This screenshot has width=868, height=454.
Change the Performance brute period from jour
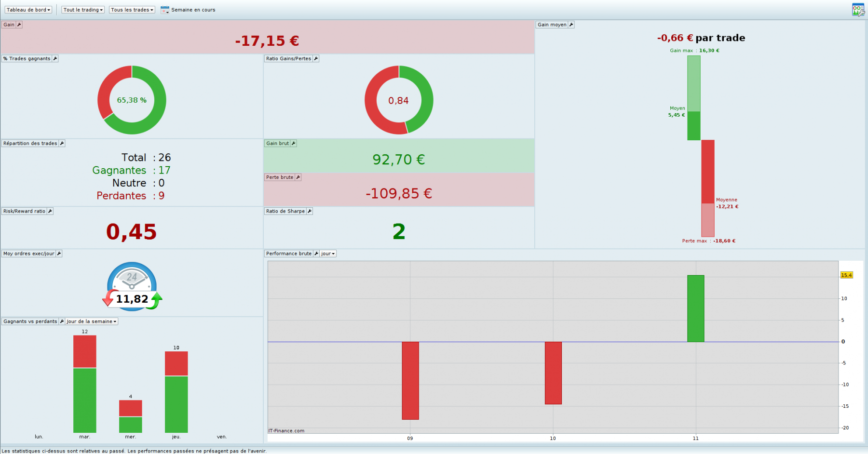click(328, 254)
